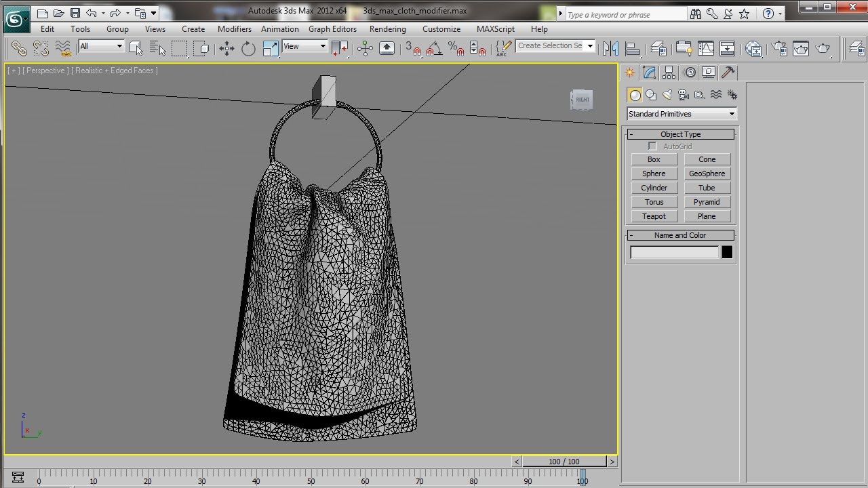868x488 pixels.
Task: Open the Utilities hammer panel
Action: coord(728,73)
